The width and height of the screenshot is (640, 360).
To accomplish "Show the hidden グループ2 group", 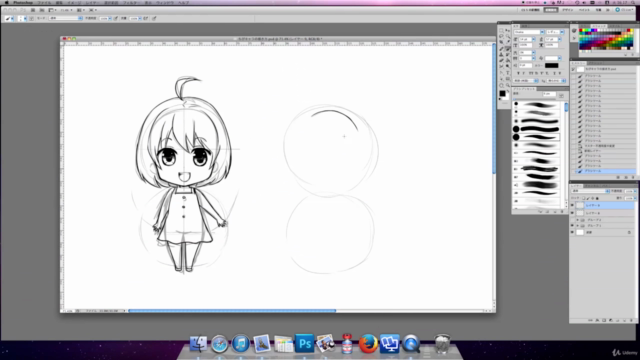I will pyautogui.click(x=572, y=220).
